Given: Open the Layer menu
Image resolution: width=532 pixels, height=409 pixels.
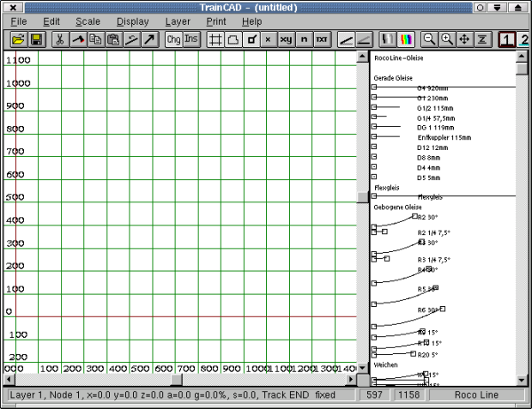Looking at the screenshot, I should [x=178, y=21].
